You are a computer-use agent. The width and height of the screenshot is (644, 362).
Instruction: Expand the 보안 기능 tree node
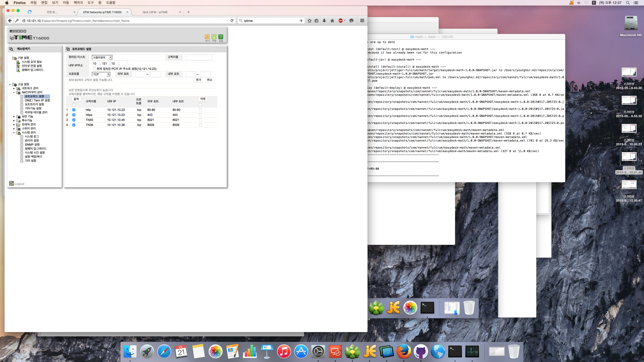point(14,116)
